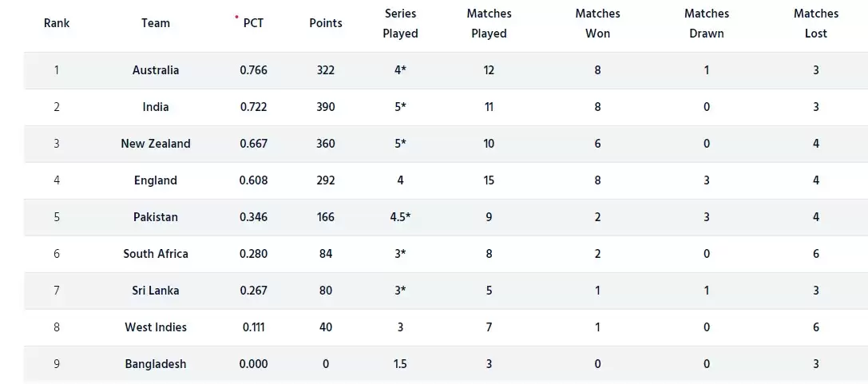Click Pakistan in the Team column
The image size is (868, 384).
(x=156, y=217)
